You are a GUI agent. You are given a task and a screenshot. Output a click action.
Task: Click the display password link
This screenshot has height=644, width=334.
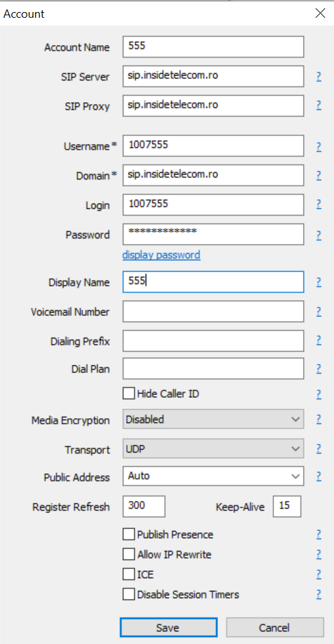click(161, 255)
